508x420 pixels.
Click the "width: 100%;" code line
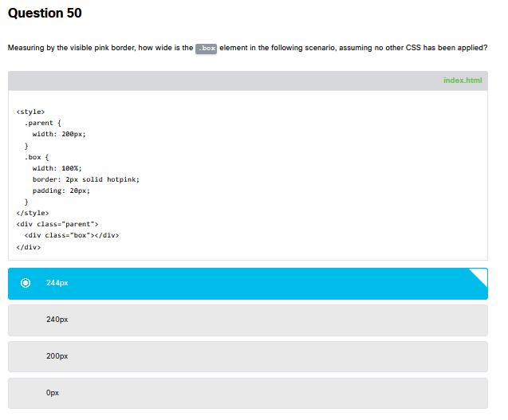57,168
